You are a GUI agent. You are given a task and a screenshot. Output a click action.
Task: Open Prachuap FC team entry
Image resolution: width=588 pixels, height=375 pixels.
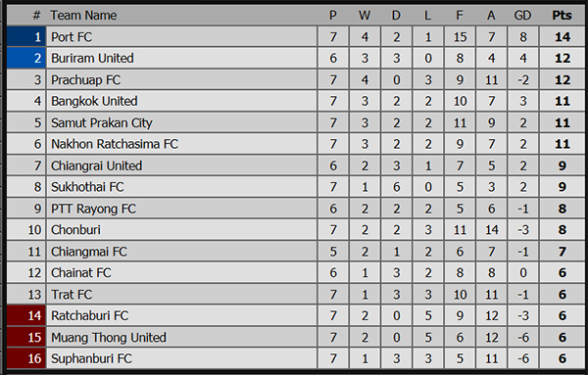point(86,79)
